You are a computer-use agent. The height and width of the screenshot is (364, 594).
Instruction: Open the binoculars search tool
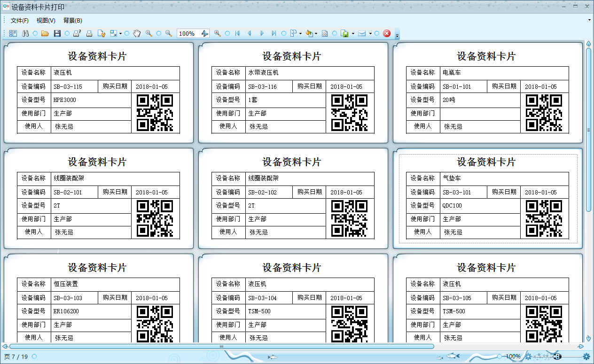pyautogui.click(x=25, y=33)
